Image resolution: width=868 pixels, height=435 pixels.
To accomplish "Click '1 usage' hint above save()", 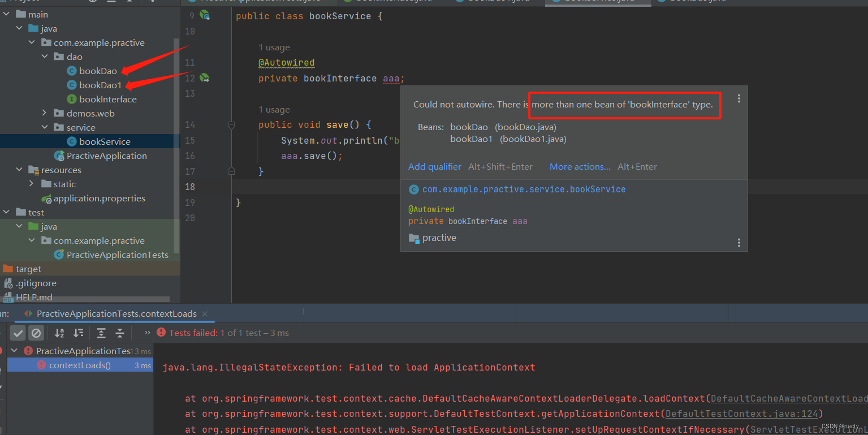I will pyautogui.click(x=274, y=110).
